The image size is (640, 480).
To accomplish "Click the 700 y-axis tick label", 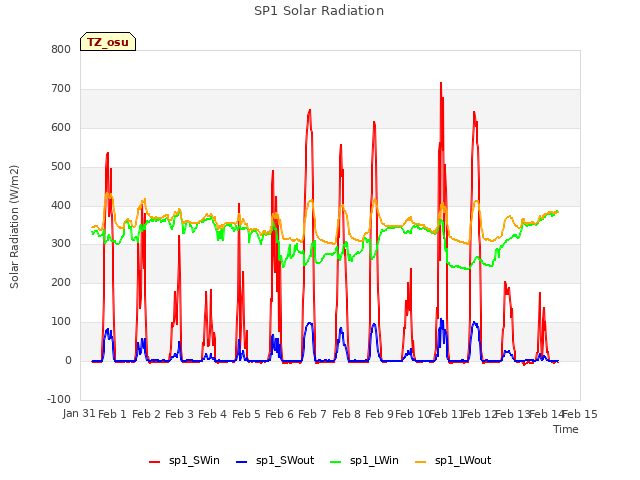I will (x=61, y=89).
